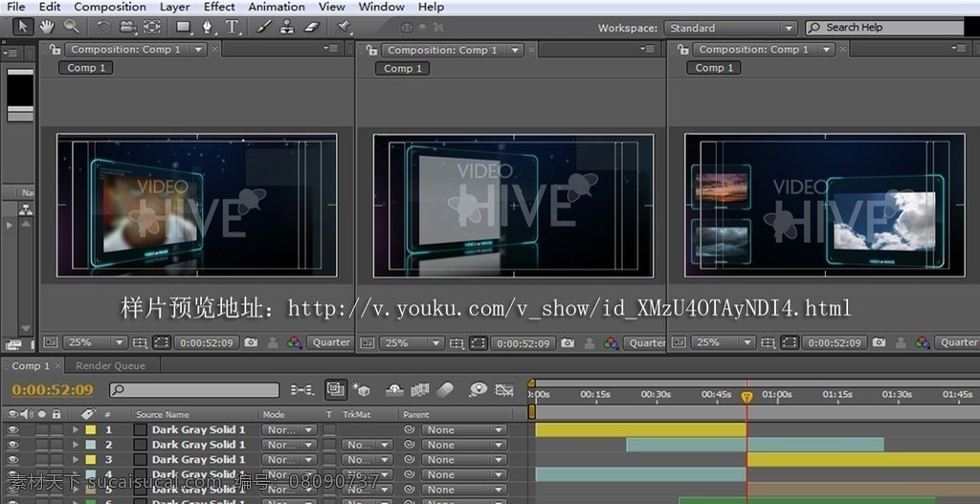Viewport: 980px width, 504px height.
Task: Open Brainstorm from timeline header
Action: pyautogui.click(x=479, y=390)
